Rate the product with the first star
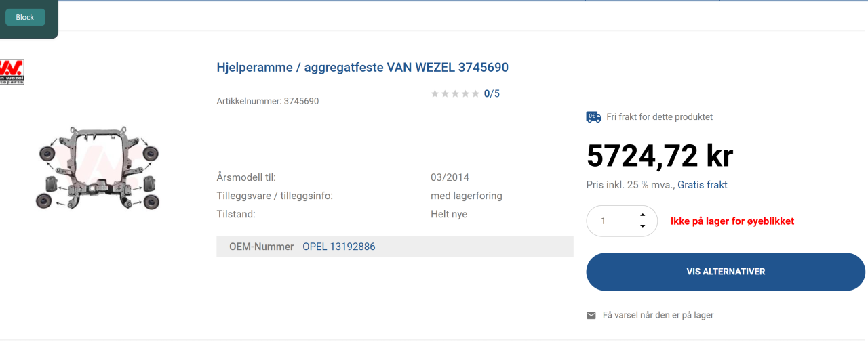Screen dimensions: 868x342 tap(435, 94)
